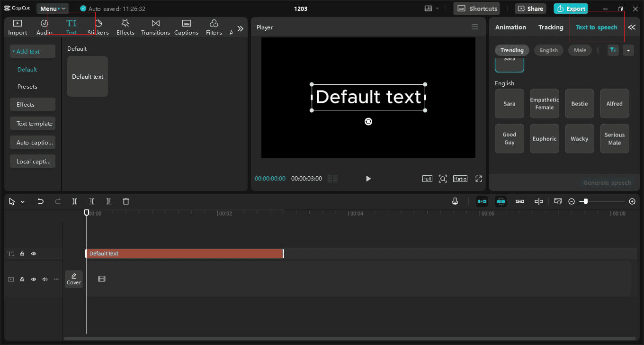This screenshot has height=345, width=644.
Task: Choose the Good Guy voice
Action: click(510, 138)
